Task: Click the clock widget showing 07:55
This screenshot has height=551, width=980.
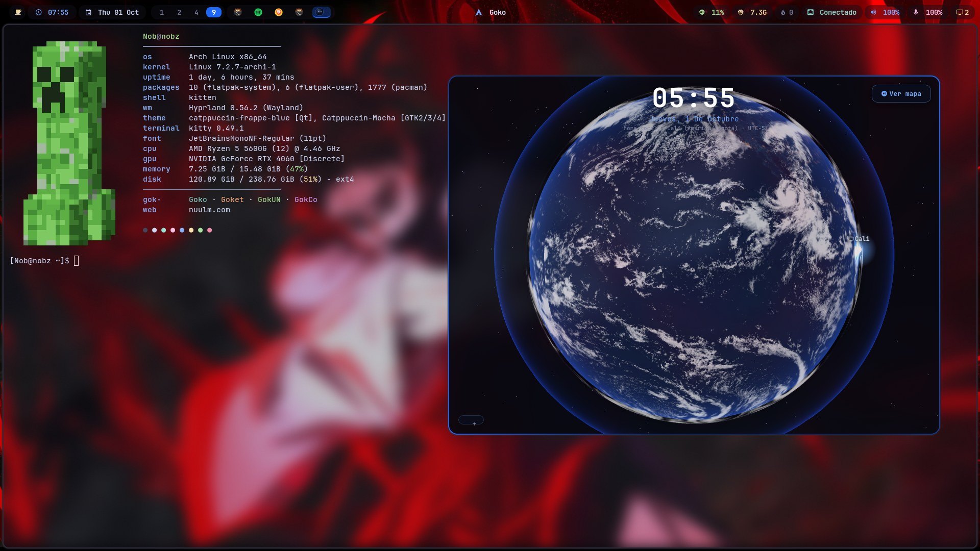Action: coord(52,12)
